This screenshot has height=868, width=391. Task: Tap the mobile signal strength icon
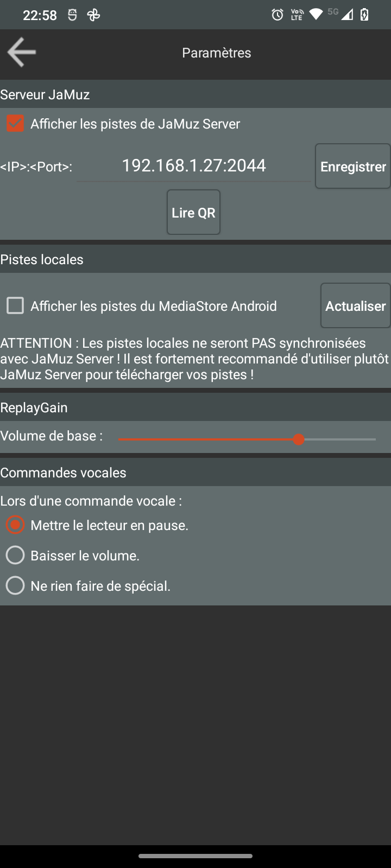tap(347, 15)
